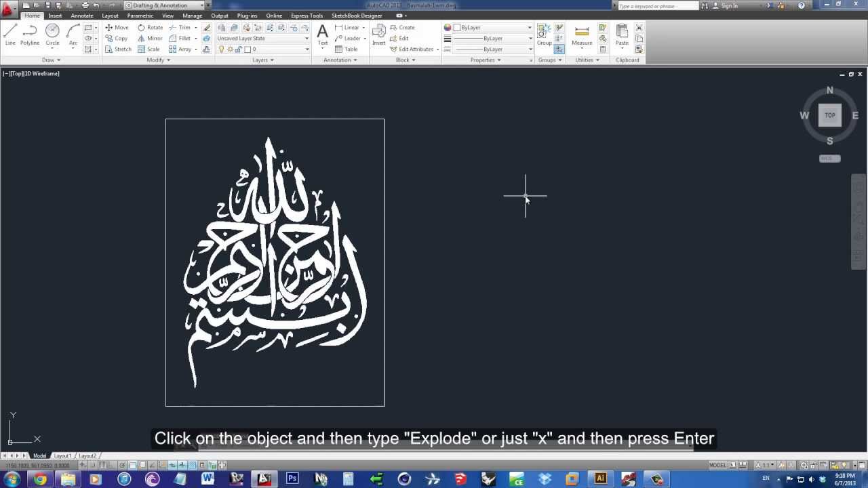The width and height of the screenshot is (868, 488).
Task: Open the Workspace Drafting & Annotation dropdown
Action: pyautogui.click(x=168, y=5)
